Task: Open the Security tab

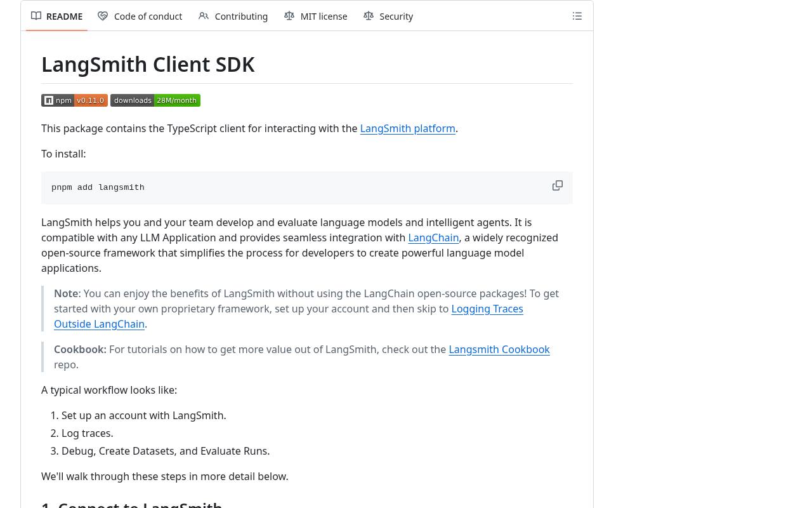Action: [388, 16]
